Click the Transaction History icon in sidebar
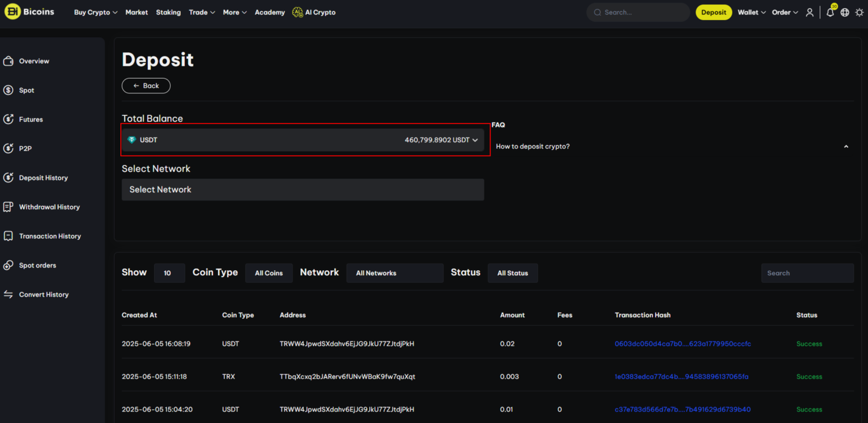 (x=8, y=236)
